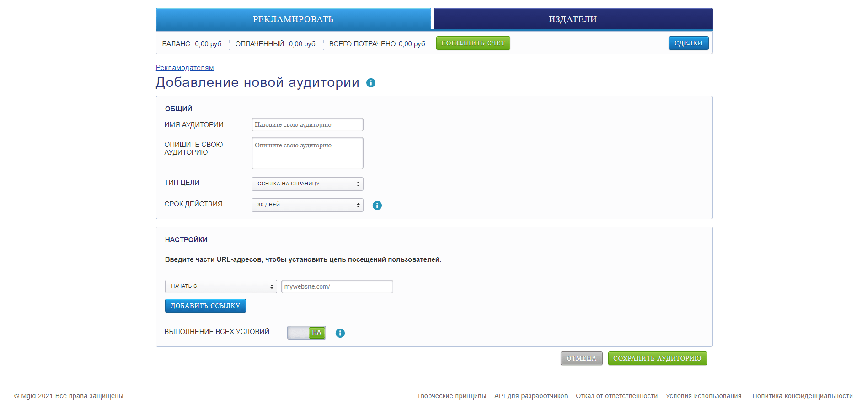Switch to the Рекламировать tab
Screen dimensions: 868x405
[293, 19]
